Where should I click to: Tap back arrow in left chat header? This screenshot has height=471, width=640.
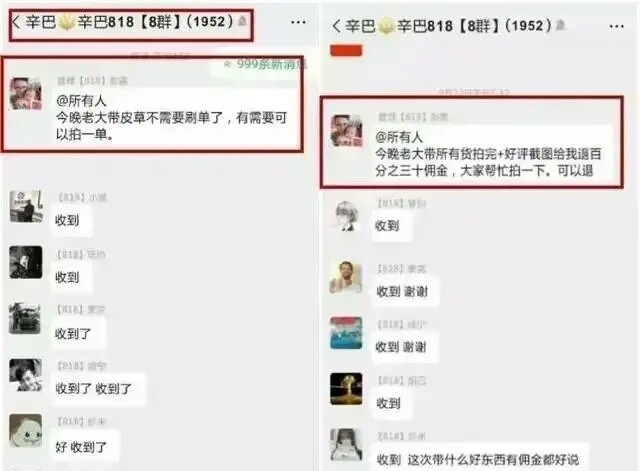(16, 22)
